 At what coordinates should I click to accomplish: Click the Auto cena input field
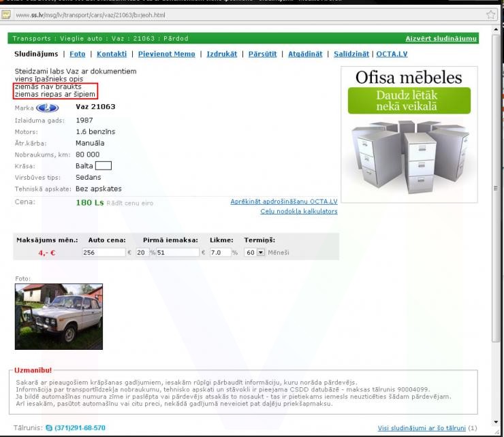pos(103,252)
